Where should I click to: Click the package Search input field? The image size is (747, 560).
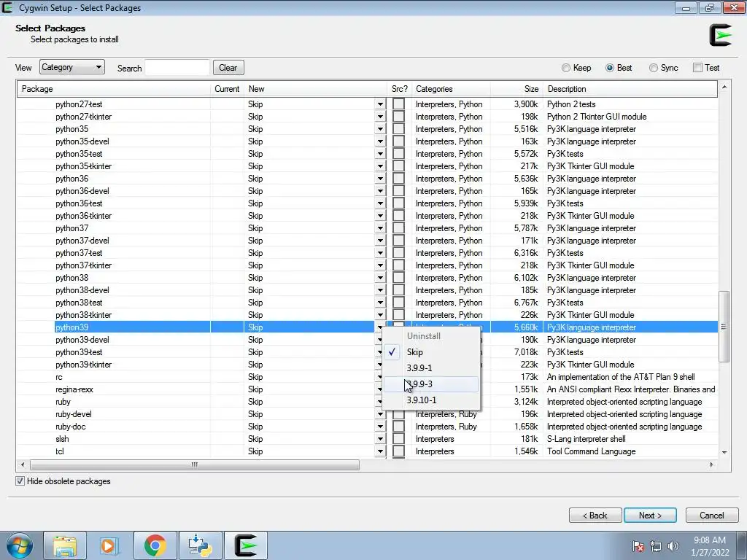(x=177, y=68)
